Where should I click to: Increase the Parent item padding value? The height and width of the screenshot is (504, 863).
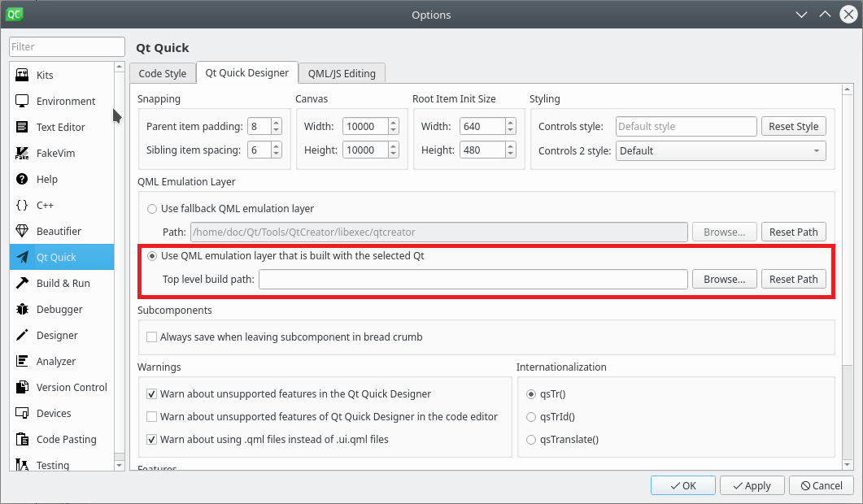(277, 123)
